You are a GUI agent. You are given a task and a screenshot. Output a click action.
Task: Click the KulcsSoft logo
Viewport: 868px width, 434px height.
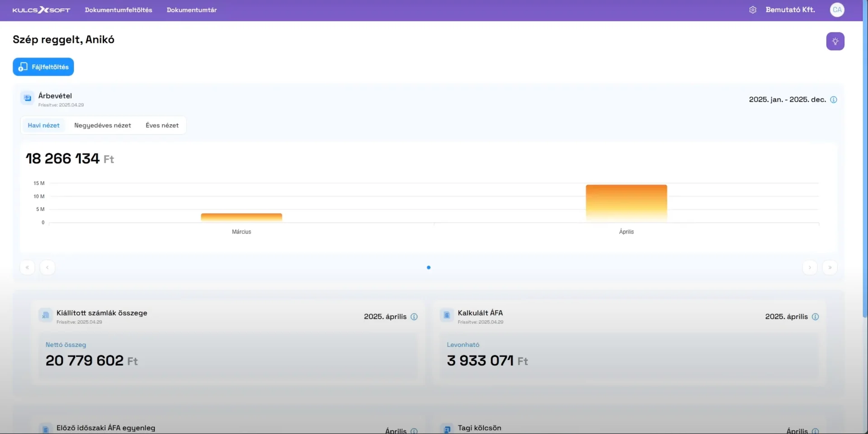[41, 10]
